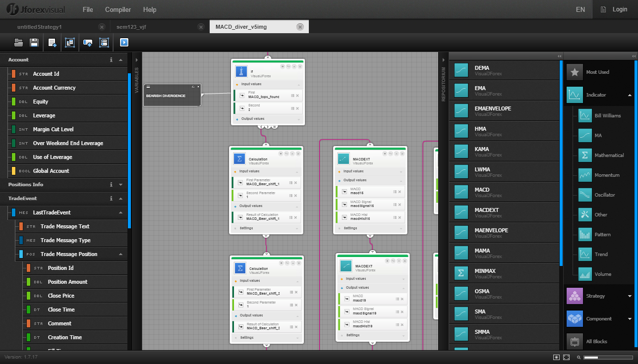The image size is (638, 364).
Task: Pick the KAMA block from repository
Action: [x=504, y=152]
